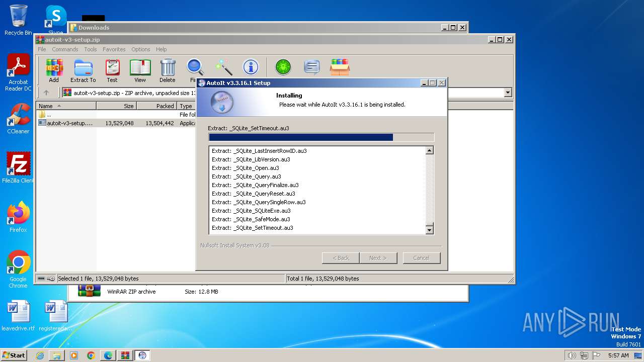Click log line _SQLite_QueryFinalize.au3
This screenshot has width=644, height=362.
pos(255,185)
